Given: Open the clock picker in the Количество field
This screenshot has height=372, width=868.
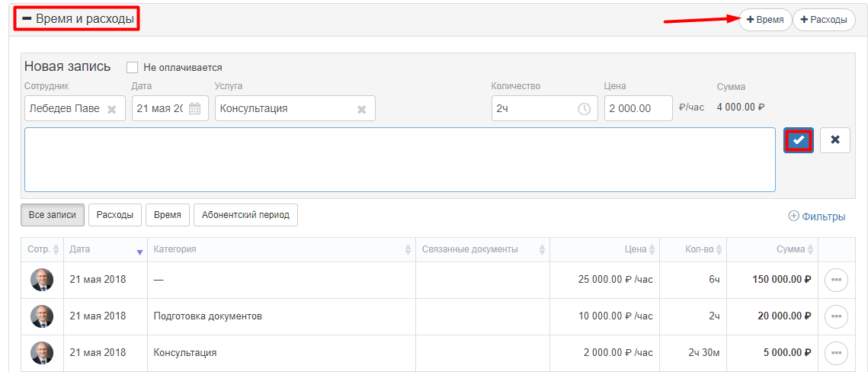Looking at the screenshot, I should [584, 108].
